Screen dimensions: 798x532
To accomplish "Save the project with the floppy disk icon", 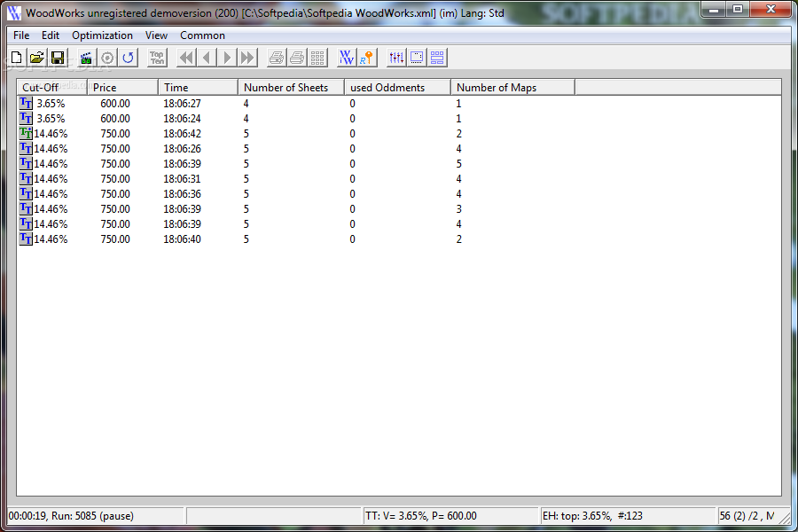I will point(58,58).
